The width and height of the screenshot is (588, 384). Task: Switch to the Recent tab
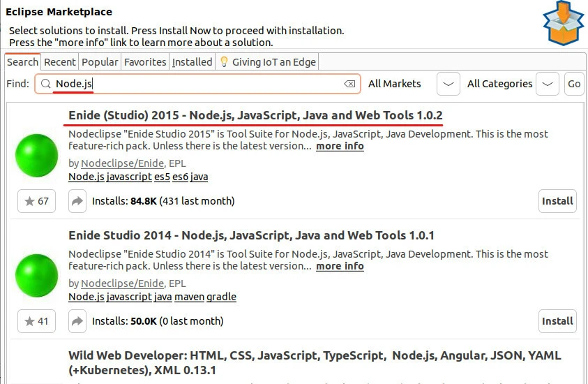(60, 62)
